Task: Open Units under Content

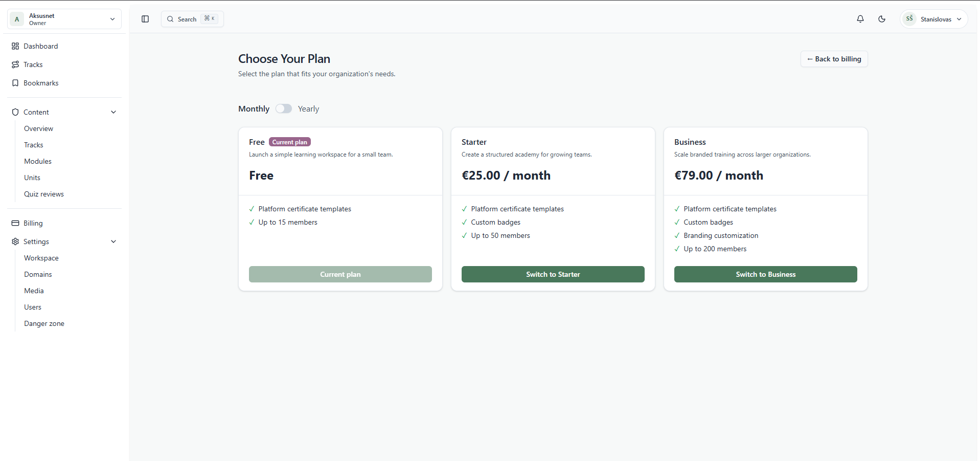Action: (32, 178)
